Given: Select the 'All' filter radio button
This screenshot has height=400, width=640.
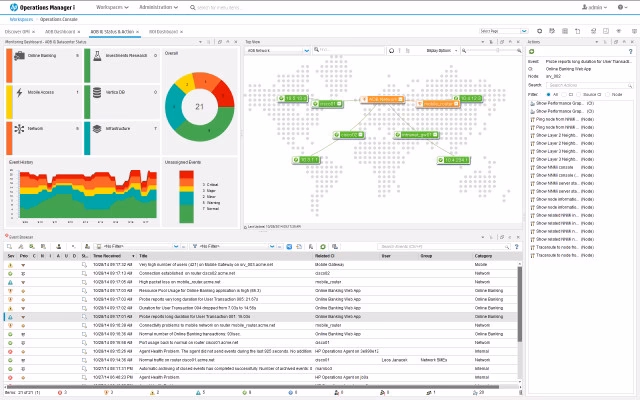Looking at the screenshot, I should pos(548,93).
